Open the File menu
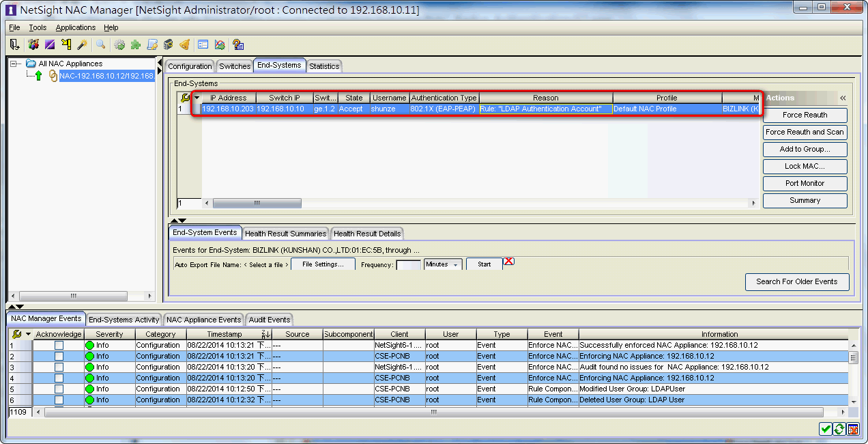The height and width of the screenshot is (444, 868). coord(14,27)
